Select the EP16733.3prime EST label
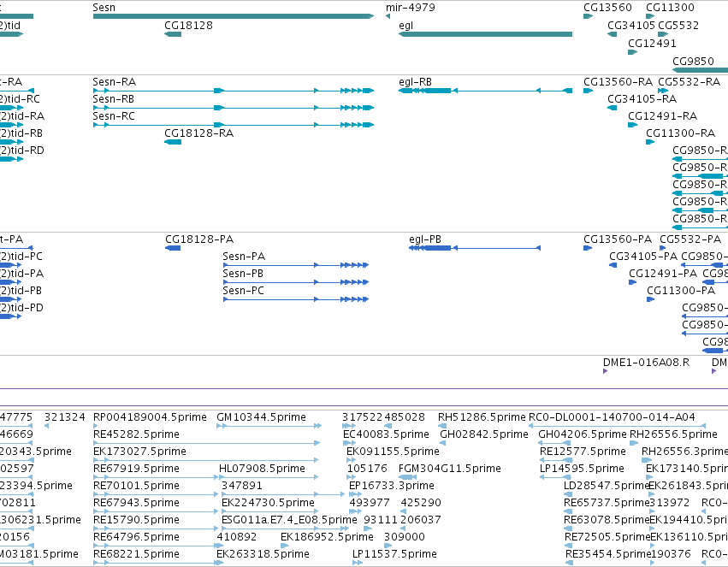The width and height of the screenshot is (728, 567). [392, 486]
